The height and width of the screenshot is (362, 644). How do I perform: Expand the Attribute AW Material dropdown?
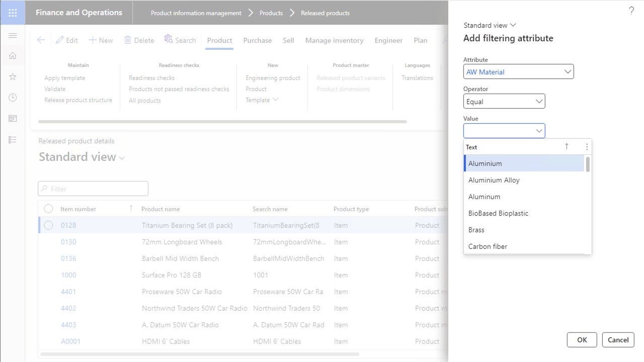(568, 72)
